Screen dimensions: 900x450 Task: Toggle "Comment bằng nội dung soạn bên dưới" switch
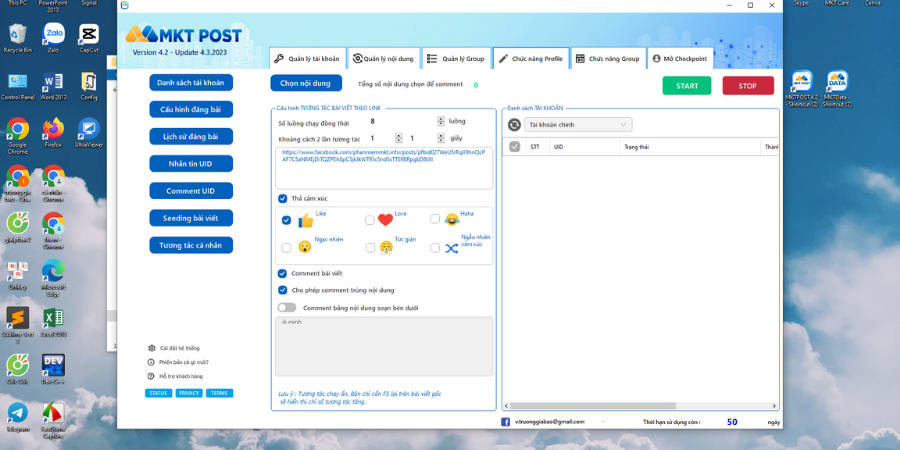click(287, 308)
